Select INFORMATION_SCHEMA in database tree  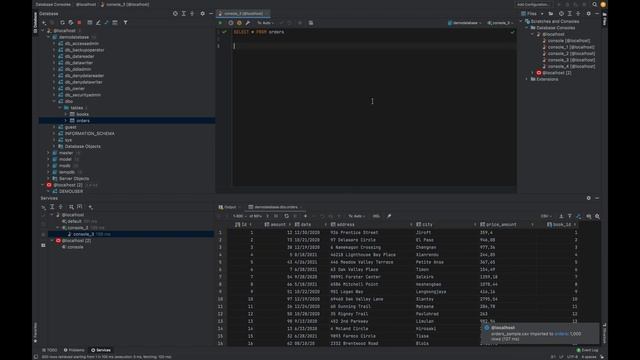click(x=89, y=133)
